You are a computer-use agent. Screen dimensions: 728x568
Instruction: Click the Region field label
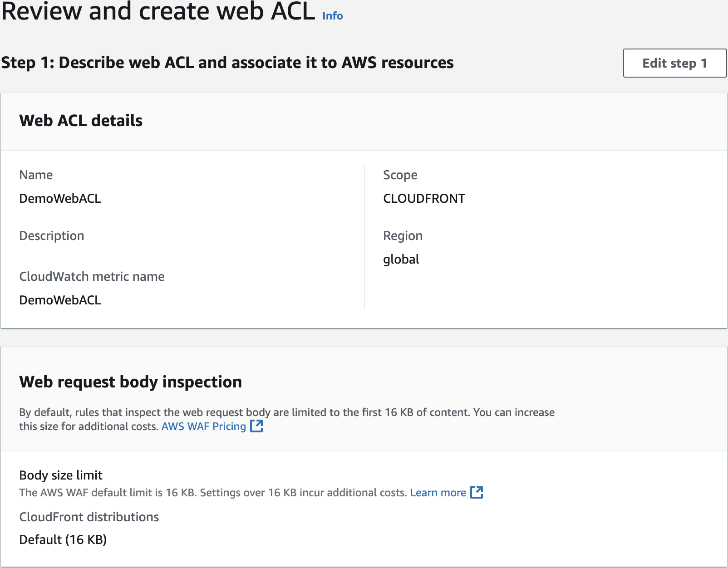tap(403, 236)
